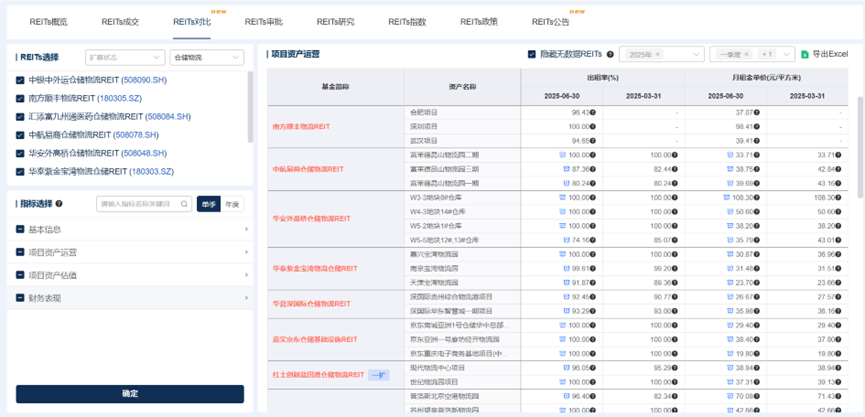Select 年度 period mode
Image resolution: width=865 pixels, height=417 pixels.
coord(232,204)
